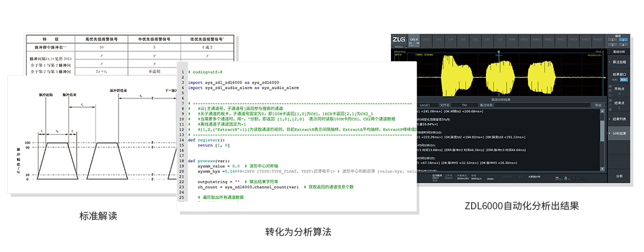Switch to group number 1
The width and height of the screenshot is (644, 252).
click(x=613, y=39)
